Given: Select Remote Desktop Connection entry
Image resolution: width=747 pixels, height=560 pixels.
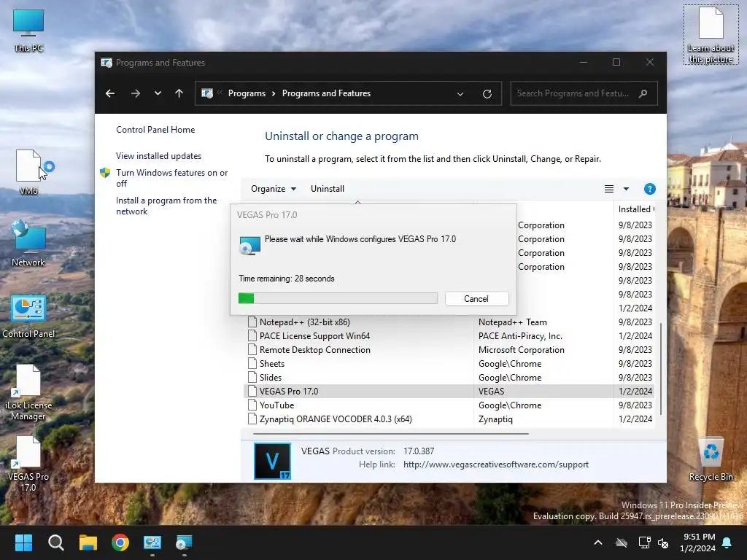Looking at the screenshot, I should pyautogui.click(x=315, y=349).
